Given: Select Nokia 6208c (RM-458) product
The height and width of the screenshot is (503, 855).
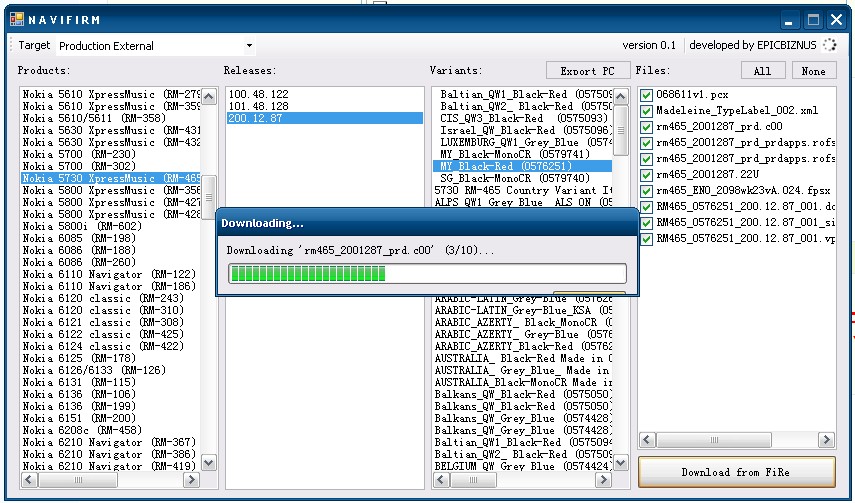Looking at the screenshot, I should coord(111,430).
